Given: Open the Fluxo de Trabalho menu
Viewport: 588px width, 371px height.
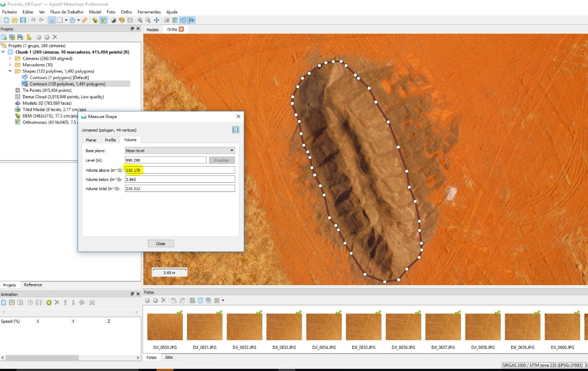Looking at the screenshot, I should click(x=67, y=12).
